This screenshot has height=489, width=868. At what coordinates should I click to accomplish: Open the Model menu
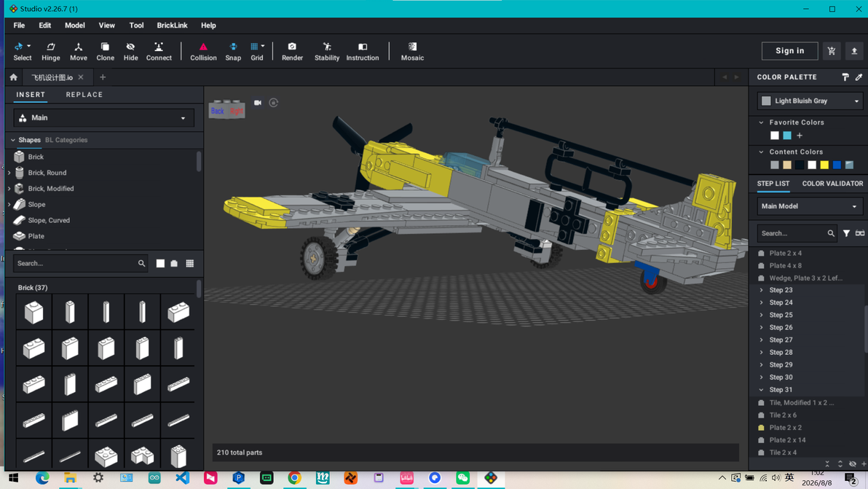[x=75, y=26]
